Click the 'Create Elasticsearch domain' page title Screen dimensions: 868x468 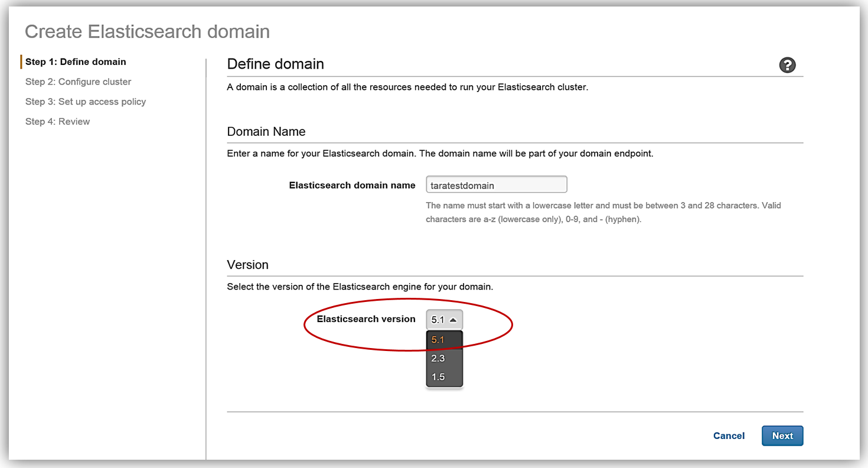[147, 31]
